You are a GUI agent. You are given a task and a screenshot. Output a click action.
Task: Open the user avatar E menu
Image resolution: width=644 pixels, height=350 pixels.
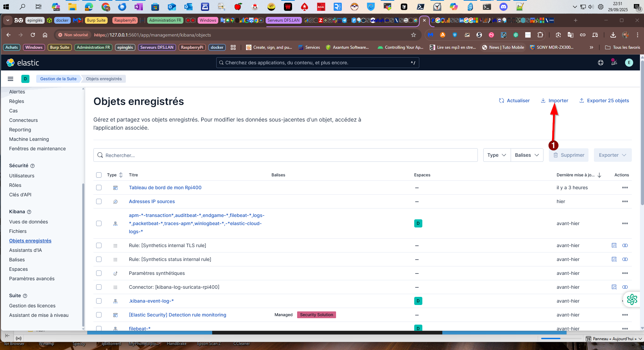click(629, 63)
